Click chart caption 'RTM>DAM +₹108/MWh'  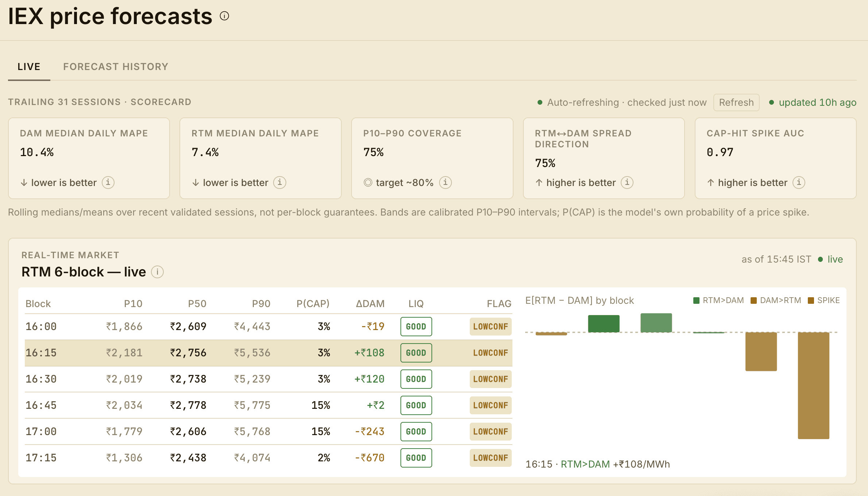click(x=615, y=464)
